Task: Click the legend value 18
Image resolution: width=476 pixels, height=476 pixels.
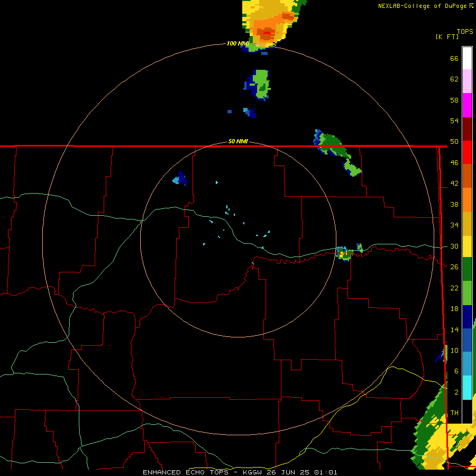Action: click(x=454, y=309)
